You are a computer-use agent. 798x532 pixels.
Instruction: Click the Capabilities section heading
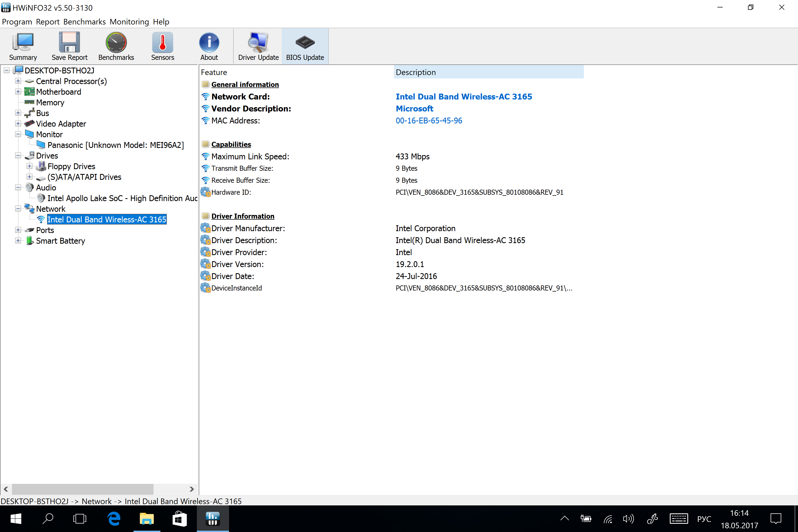(x=231, y=144)
